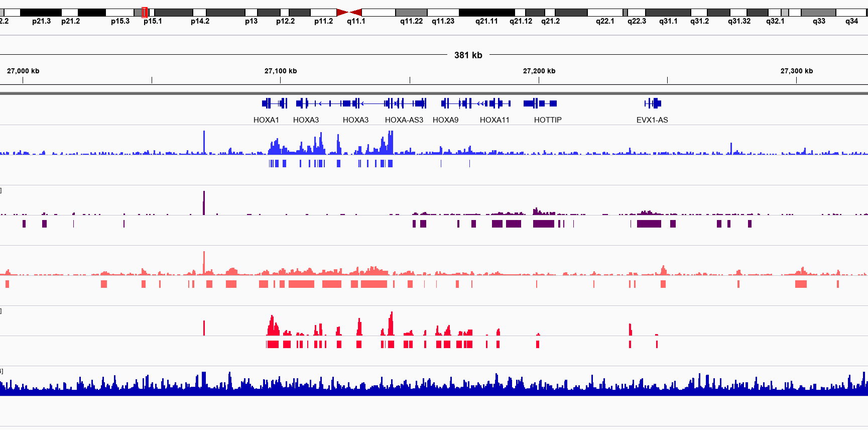Click the 381 kb span label
Viewport: 868px width, 430px height.
coord(468,55)
